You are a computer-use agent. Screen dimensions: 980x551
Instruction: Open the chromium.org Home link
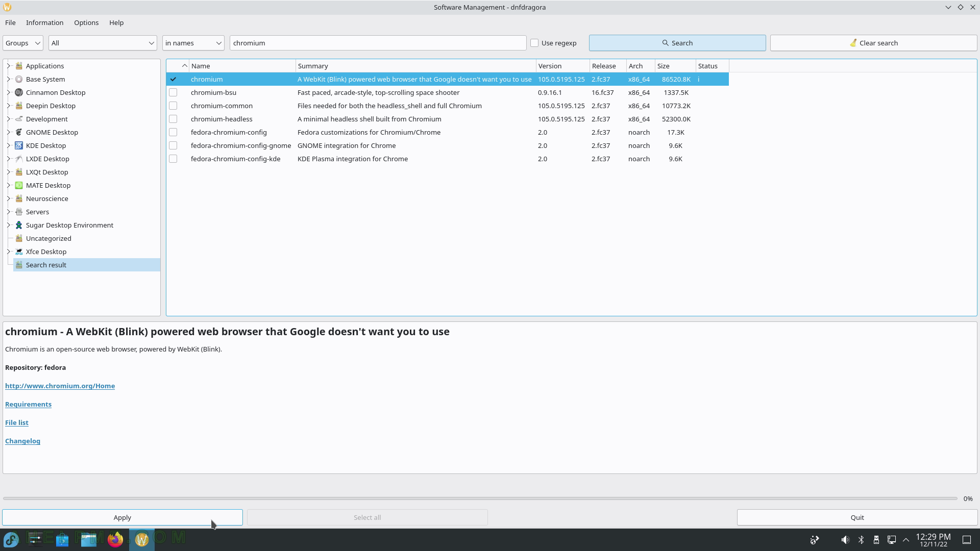tap(60, 386)
